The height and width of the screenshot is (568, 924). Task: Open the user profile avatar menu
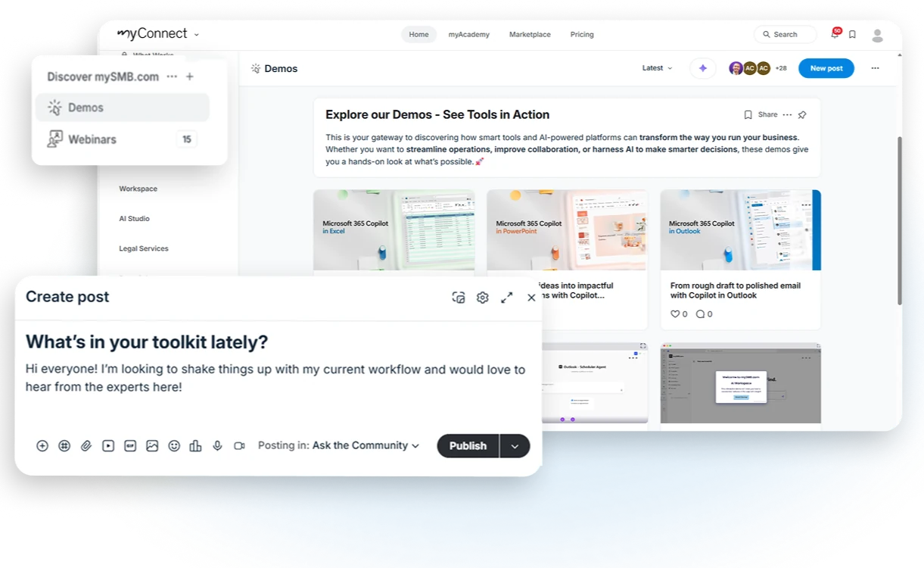point(878,35)
